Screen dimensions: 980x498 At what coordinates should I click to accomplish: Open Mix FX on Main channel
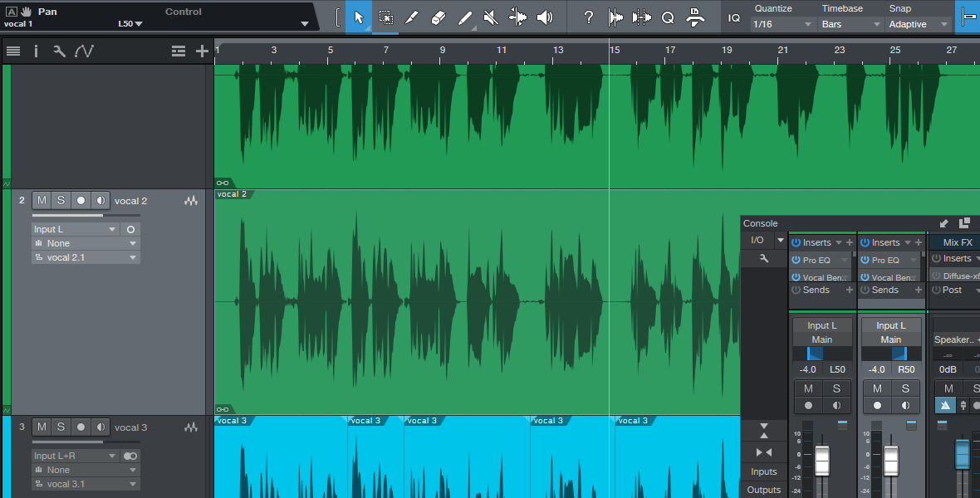point(958,242)
